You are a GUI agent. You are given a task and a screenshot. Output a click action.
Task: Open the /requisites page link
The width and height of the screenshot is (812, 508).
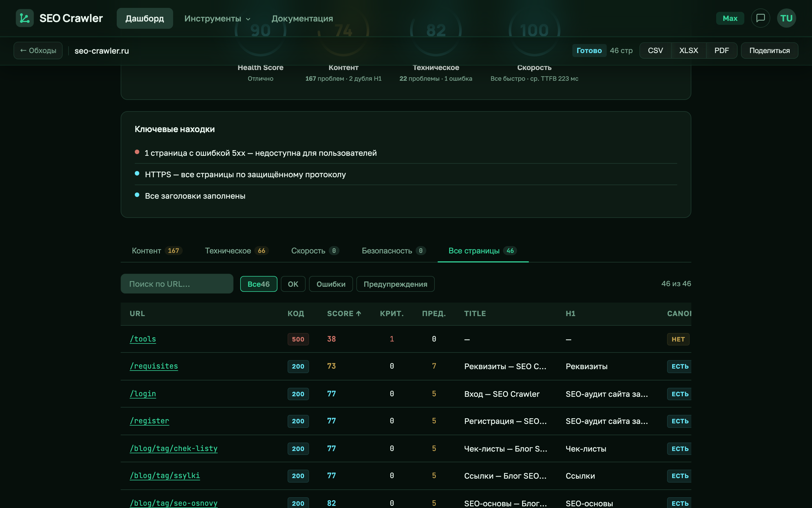point(154,366)
